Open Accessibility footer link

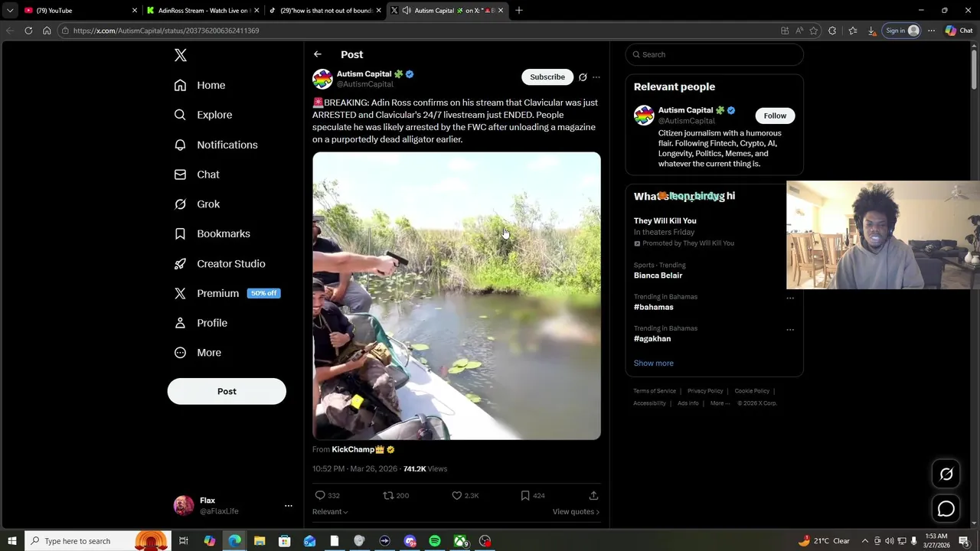(649, 403)
